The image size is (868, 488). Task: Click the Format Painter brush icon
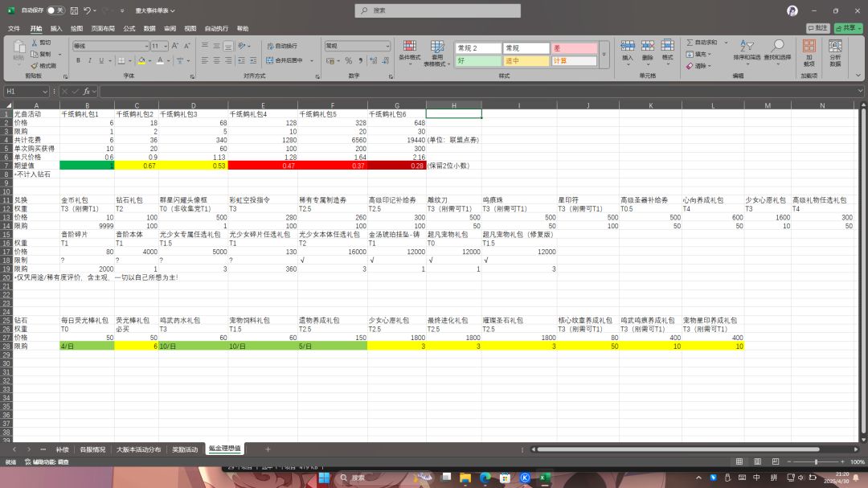pos(35,66)
